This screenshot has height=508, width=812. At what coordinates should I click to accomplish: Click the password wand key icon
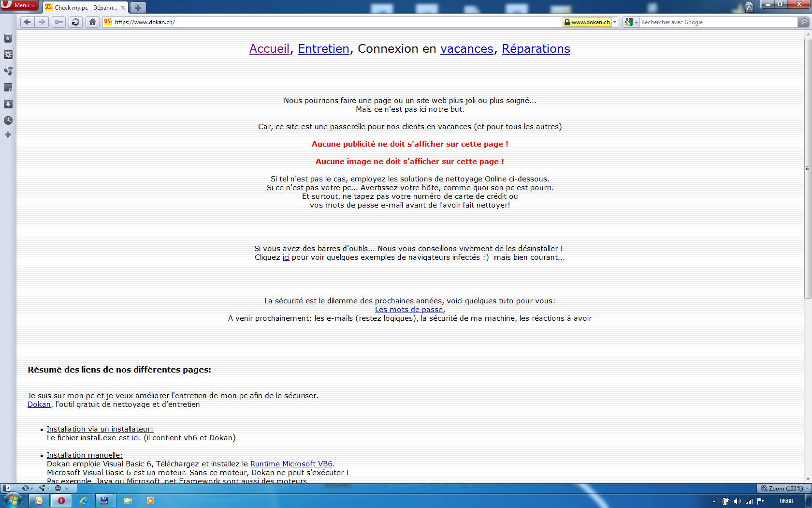click(58, 22)
